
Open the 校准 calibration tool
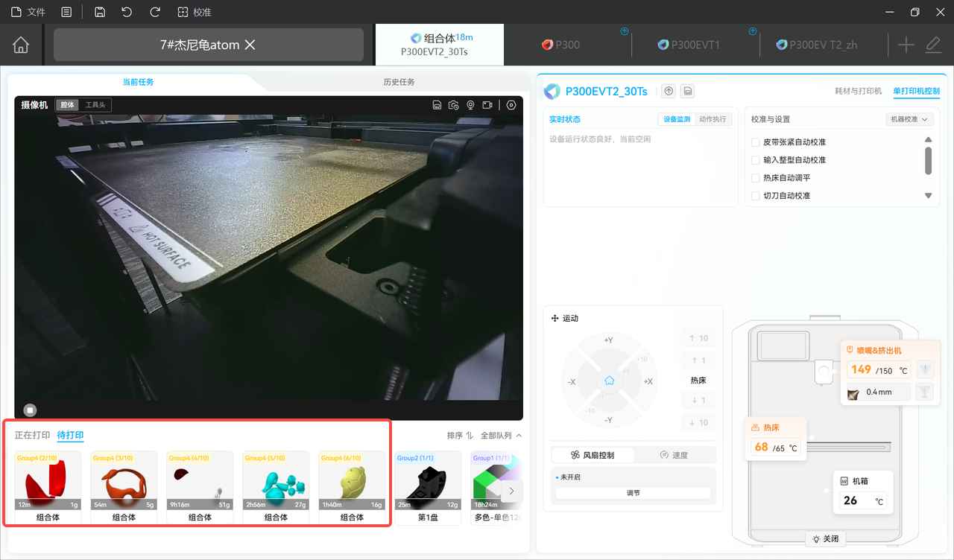pos(195,12)
